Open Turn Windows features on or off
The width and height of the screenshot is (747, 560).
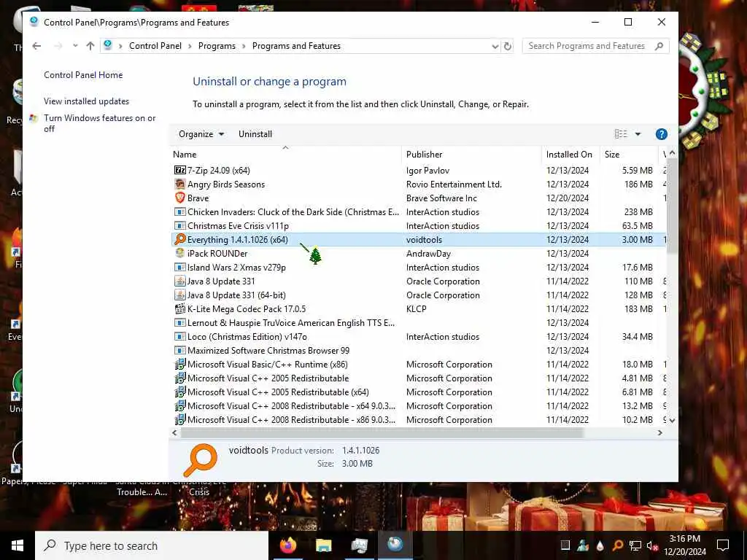pos(99,123)
